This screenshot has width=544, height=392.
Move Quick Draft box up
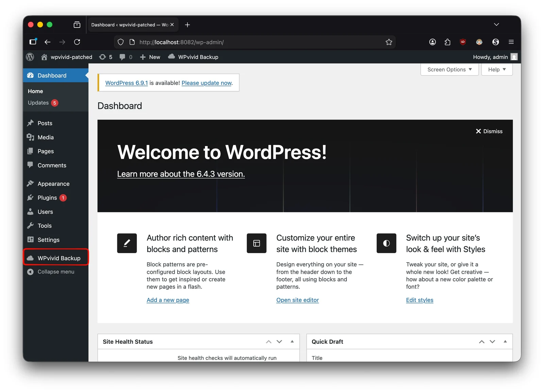[482, 342]
